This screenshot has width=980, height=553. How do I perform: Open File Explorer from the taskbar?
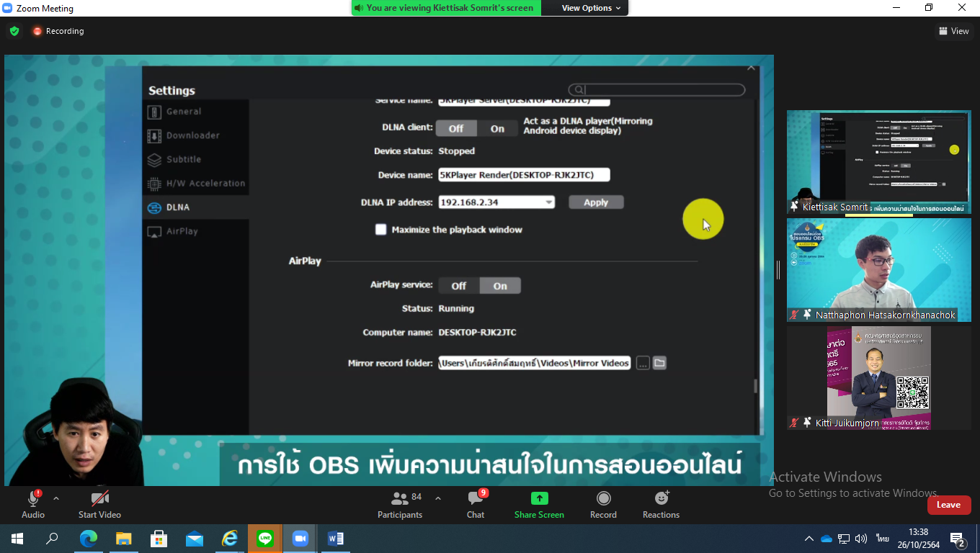[x=124, y=539]
